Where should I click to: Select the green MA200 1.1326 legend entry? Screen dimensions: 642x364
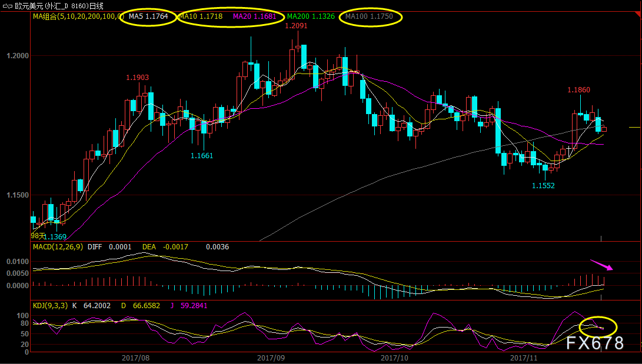point(311,16)
